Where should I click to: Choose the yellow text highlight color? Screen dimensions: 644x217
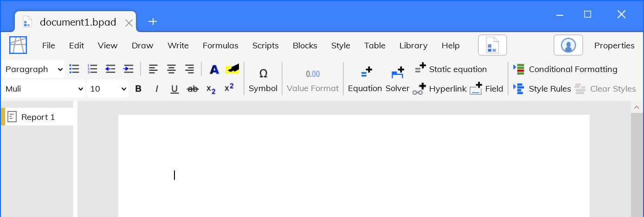coord(232,69)
